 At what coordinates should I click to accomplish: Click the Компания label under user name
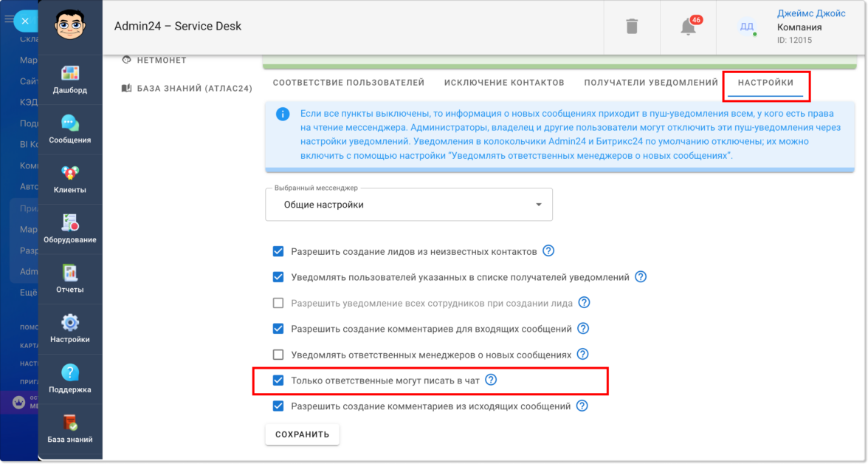click(799, 27)
